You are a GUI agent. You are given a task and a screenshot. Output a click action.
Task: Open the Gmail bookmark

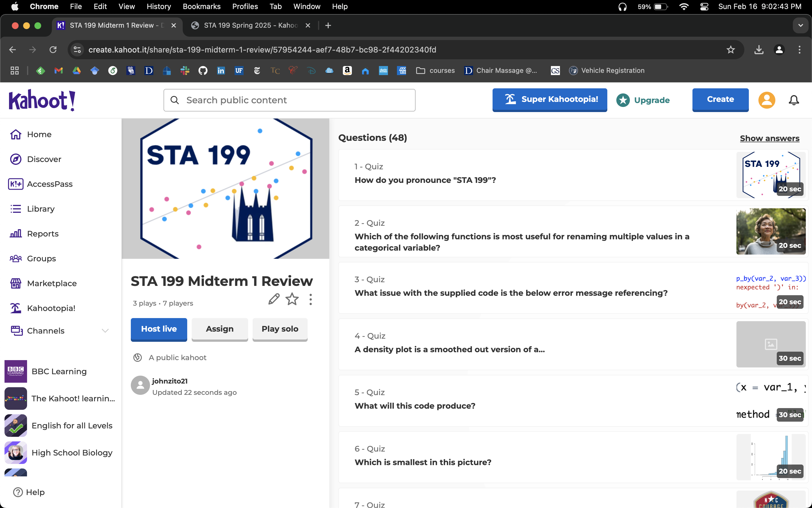pyautogui.click(x=59, y=71)
